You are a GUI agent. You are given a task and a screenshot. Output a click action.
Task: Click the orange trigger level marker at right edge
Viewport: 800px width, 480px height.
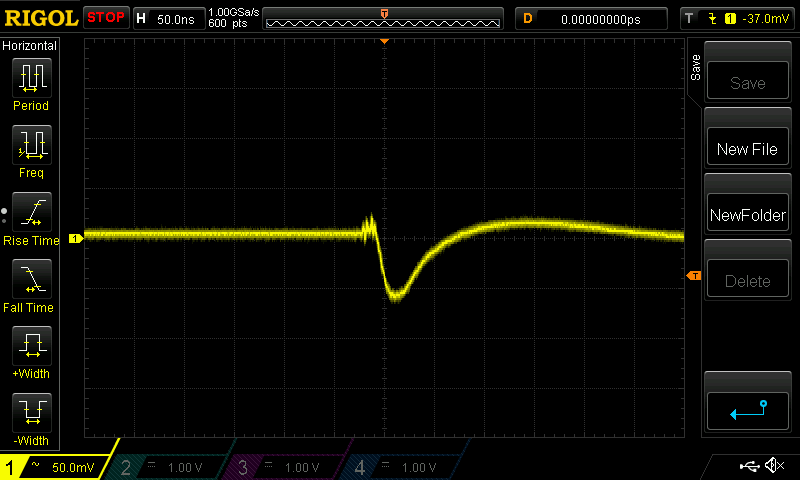pyautogui.click(x=694, y=275)
